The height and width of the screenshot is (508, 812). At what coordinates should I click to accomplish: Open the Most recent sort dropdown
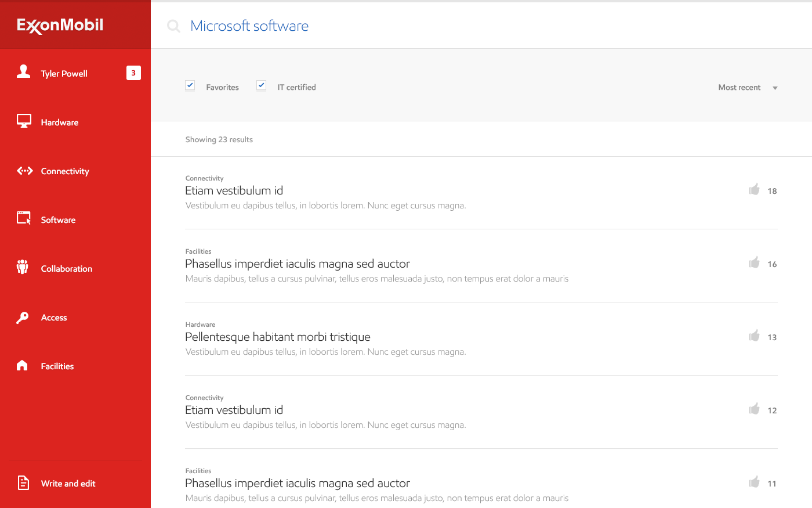click(x=739, y=88)
